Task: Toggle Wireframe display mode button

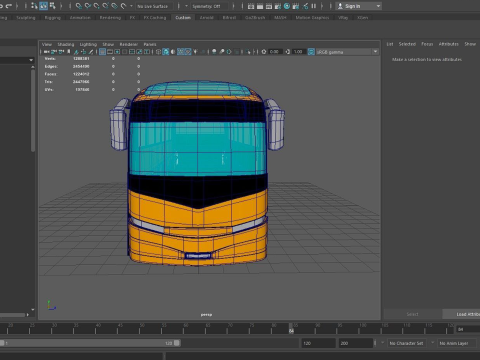Action: click(x=158, y=52)
